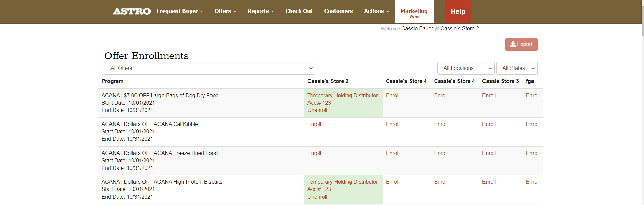Image resolution: width=644 pixels, height=205 pixels.
Task: Enroll Cassie Store 3 in Freeze Dried Food
Action: tap(489, 153)
